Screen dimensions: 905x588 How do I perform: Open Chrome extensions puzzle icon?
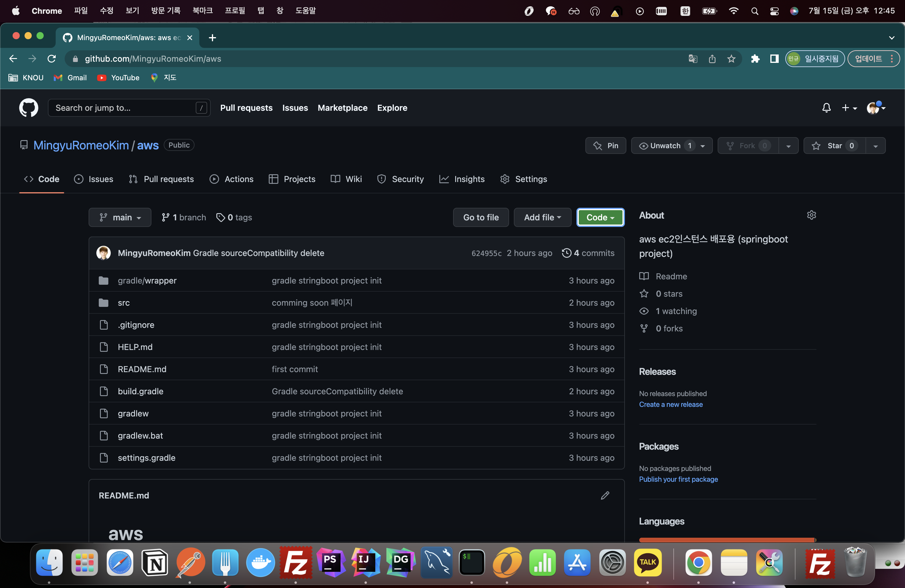(x=755, y=59)
